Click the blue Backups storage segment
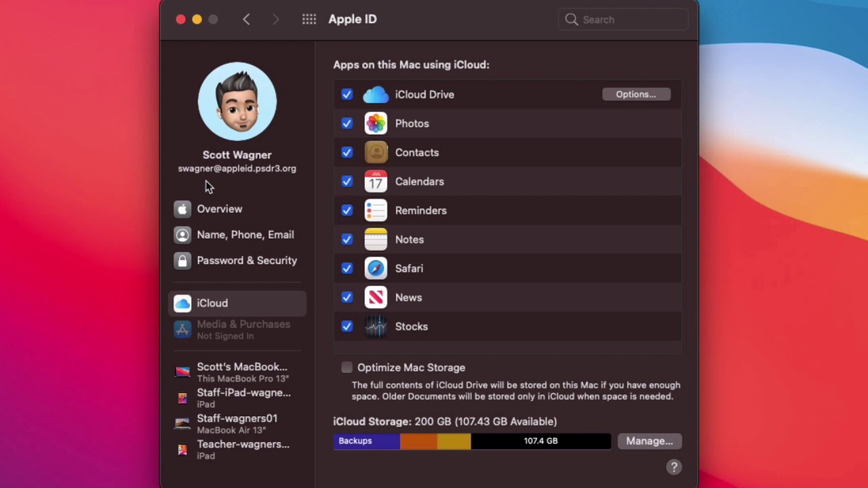The image size is (868, 488). pos(367,441)
